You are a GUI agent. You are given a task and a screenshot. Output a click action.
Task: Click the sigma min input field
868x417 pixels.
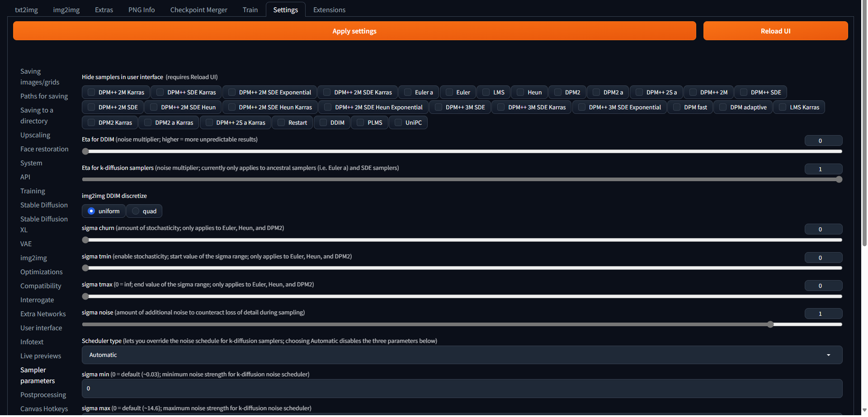[x=461, y=389]
